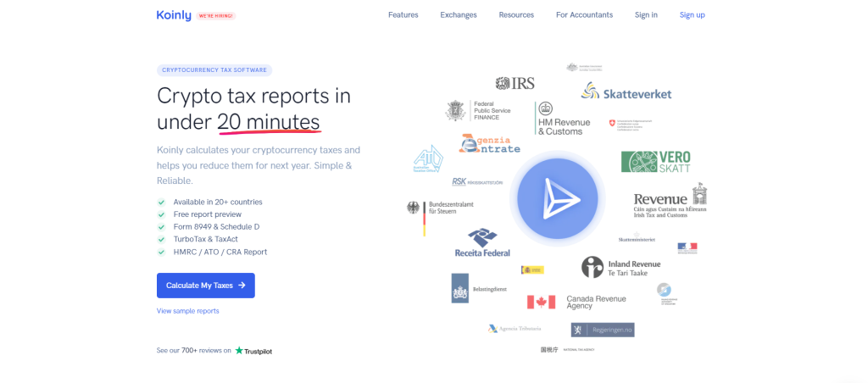Click the Federal Public Service Finance logo
The image size is (868, 383).
click(x=478, y=110)
